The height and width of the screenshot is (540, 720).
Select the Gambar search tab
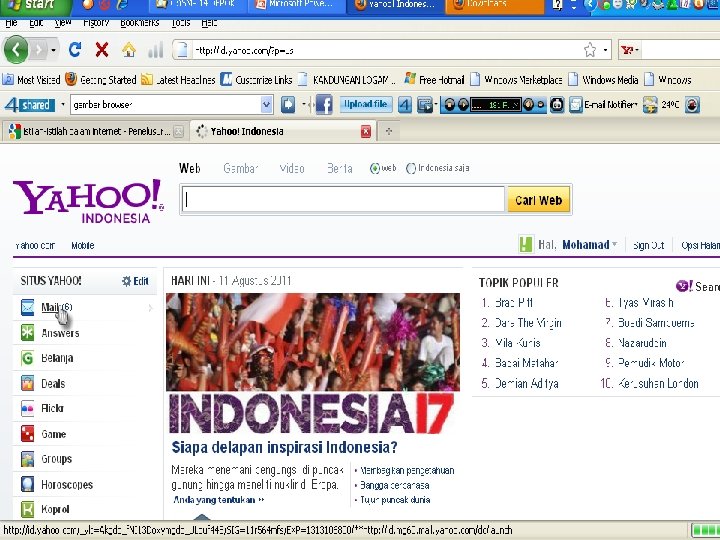click(x=241, y=169)
